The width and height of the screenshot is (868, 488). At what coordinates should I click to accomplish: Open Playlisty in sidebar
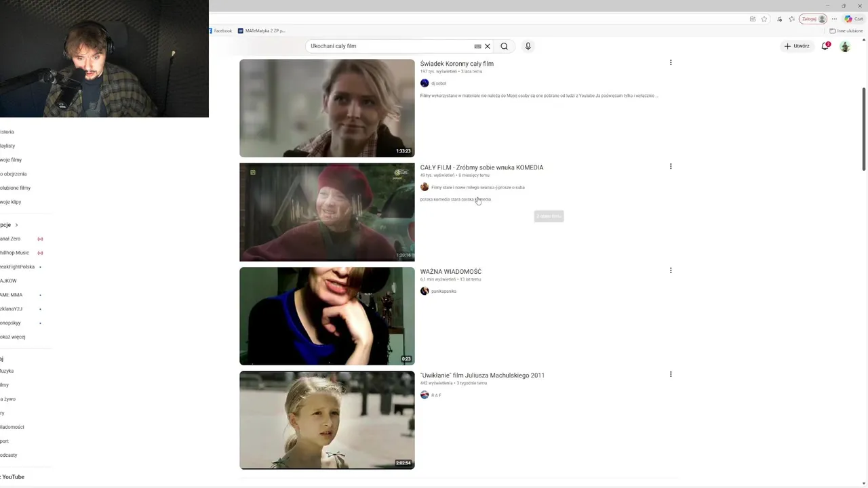tap(7, 146)
